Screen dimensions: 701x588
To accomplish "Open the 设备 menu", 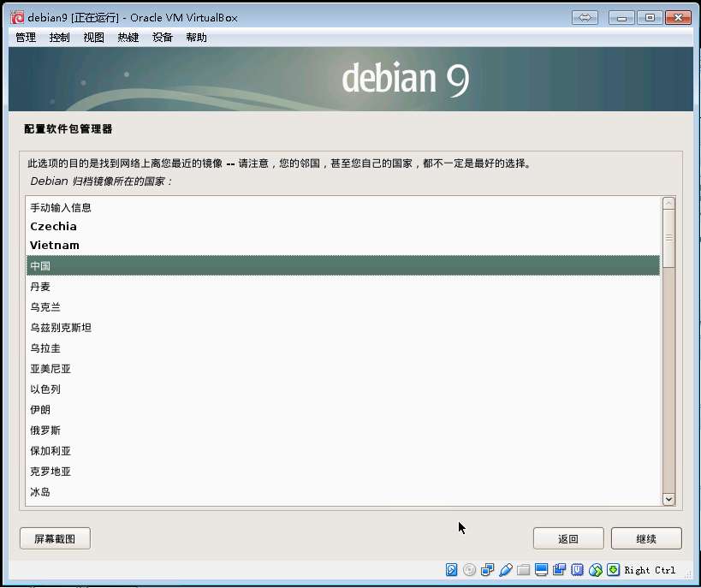I will 163,38.
